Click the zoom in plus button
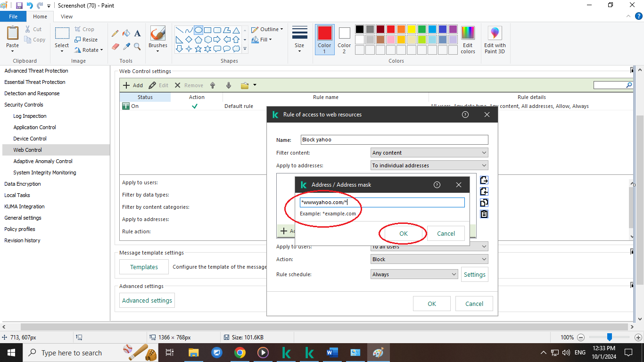The width and height of the screenshot is (644, 362). coord(638,337)
